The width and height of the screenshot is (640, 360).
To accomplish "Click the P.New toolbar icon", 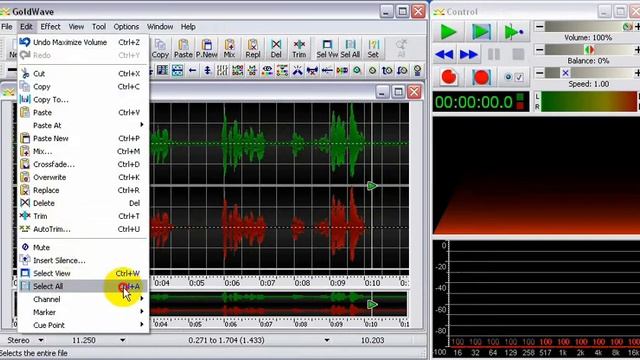I will (x=207, y=49).
